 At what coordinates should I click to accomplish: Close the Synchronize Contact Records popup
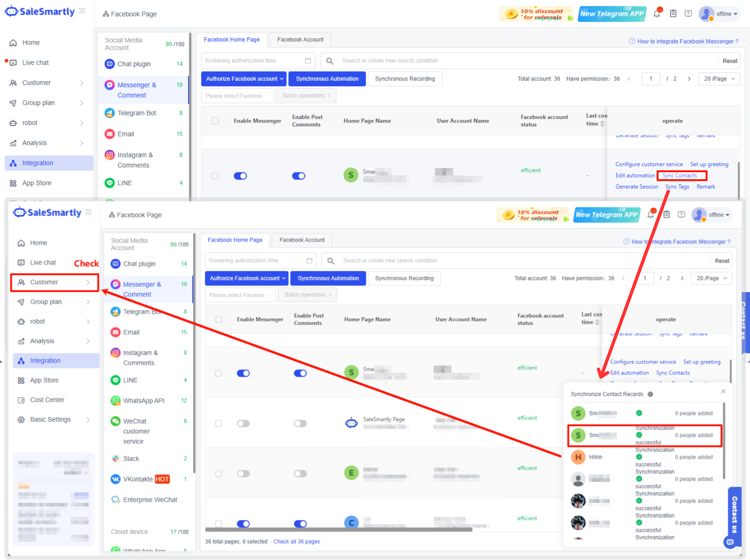pos(723,392)
